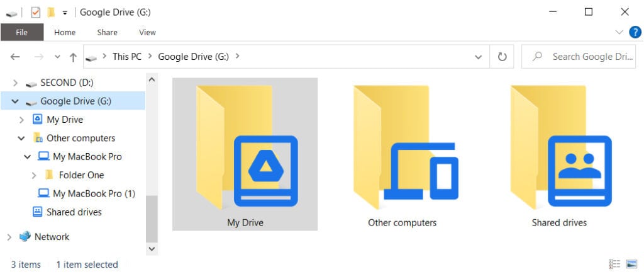The image size is (644, 274).
Task: Click Google Drive (G:) in the address bar
Action: click(194, 56)
